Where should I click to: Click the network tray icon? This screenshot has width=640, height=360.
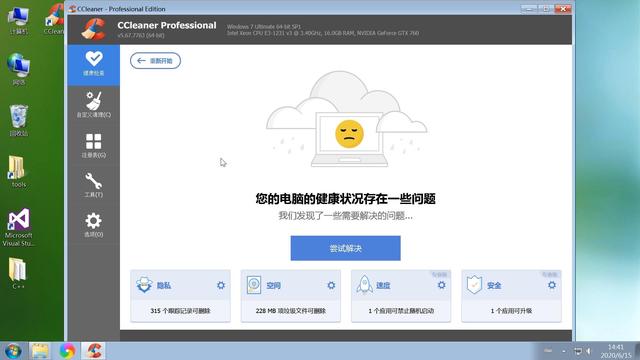pyautogui.click(x=578, y=351)
